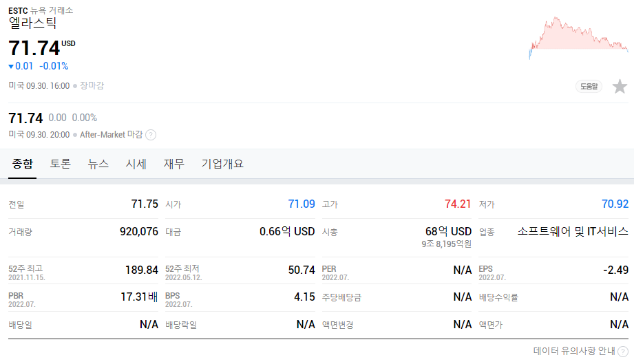Screen dimensions: 634x364
Task: Go to the 시세 tab
Action: tap(136, 164)
